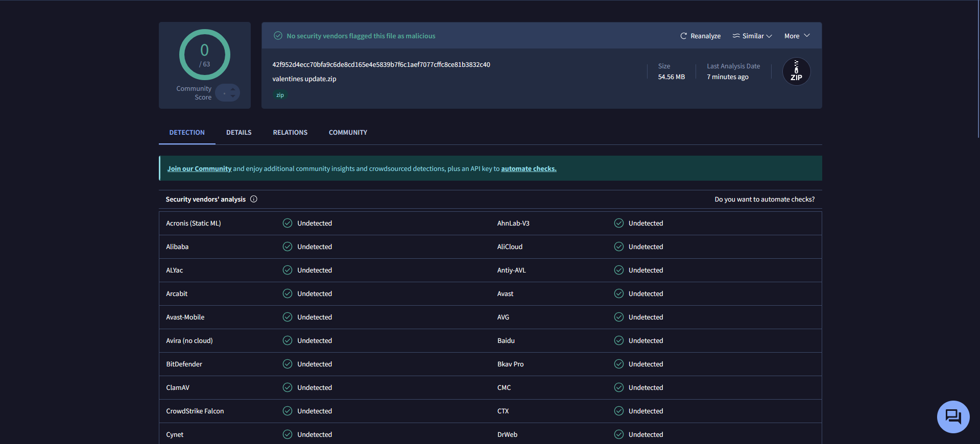Click the Reanalyze refresh icon

683,36
